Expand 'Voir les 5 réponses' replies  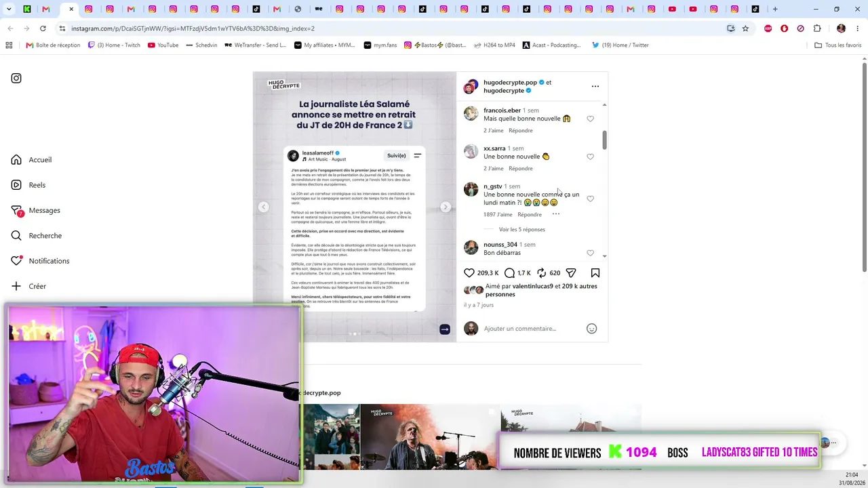tap(521, 230)
